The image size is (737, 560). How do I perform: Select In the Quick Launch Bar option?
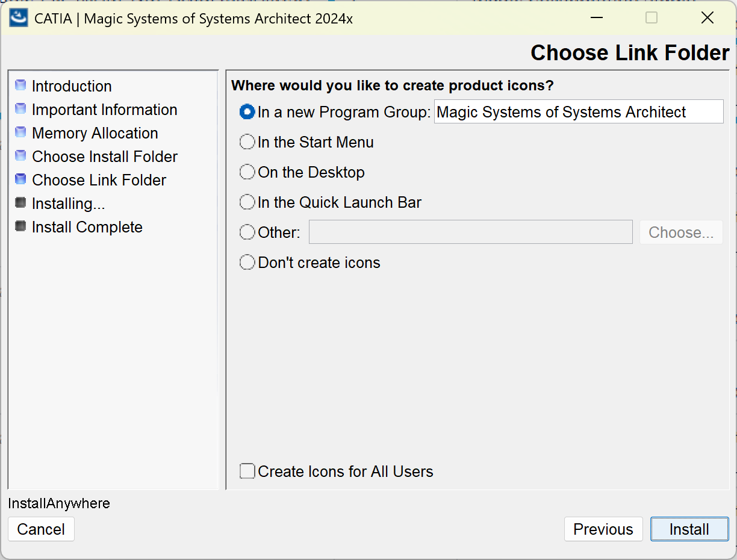point(247,202)
